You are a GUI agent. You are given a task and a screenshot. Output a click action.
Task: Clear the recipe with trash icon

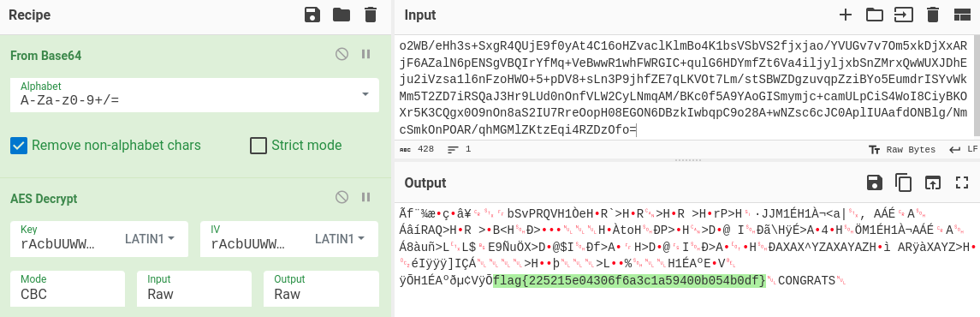click(371, 15)
